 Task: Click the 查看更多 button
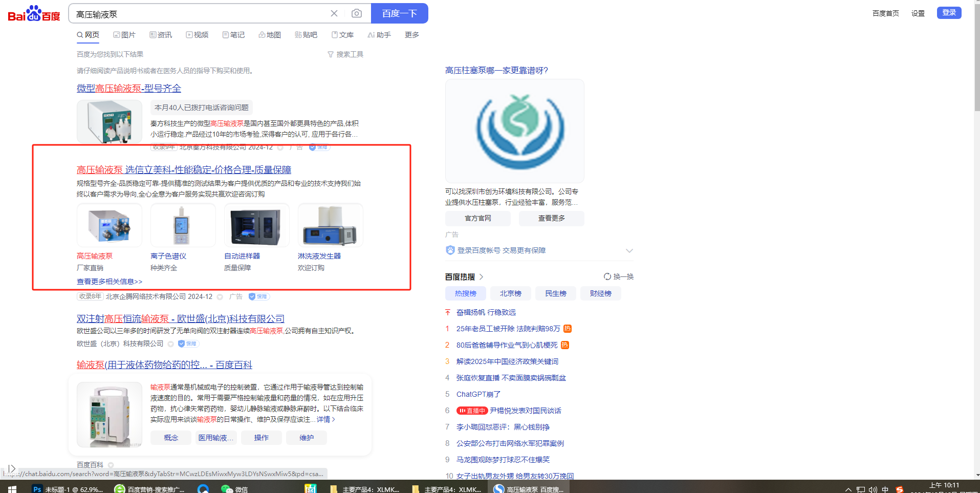[552, 218]
